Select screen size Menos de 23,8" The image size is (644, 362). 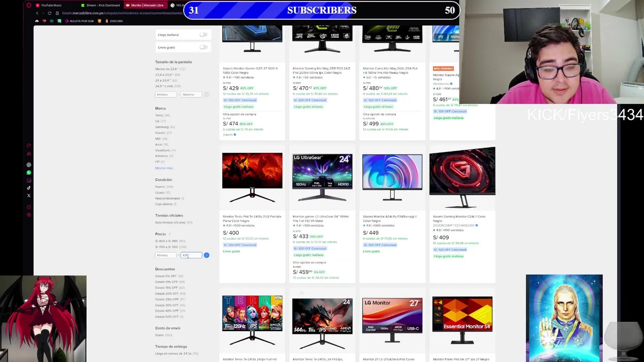[167, 69]
